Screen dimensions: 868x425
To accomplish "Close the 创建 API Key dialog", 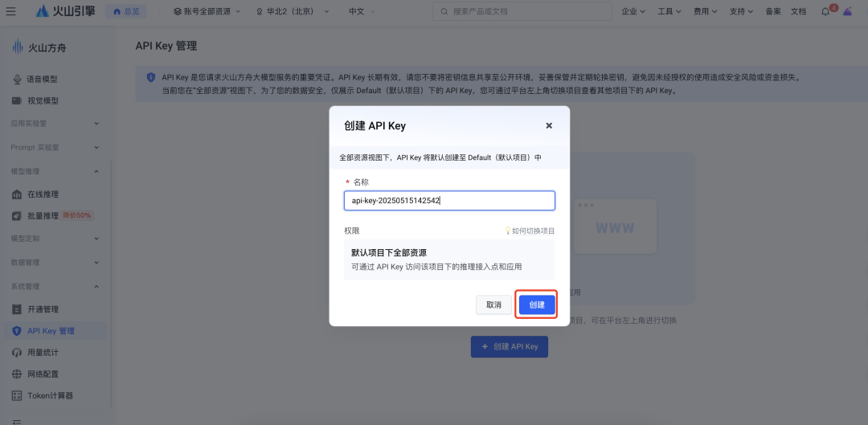I will pyautogui.click(x=549, y=125).
